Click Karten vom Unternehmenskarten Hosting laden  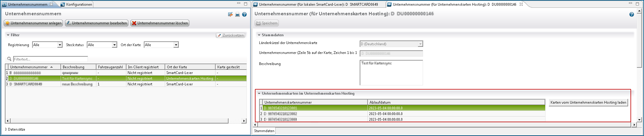tap(588, 102)
